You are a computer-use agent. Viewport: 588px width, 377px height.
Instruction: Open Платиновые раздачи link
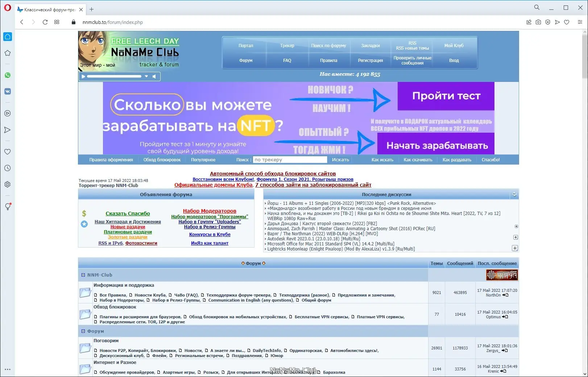128,232
